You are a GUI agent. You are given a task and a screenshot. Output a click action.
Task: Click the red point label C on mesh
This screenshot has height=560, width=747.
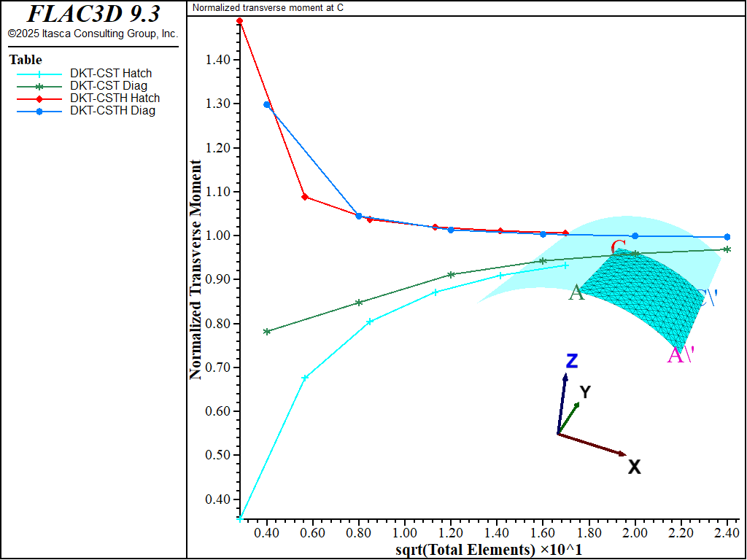pos(617,246)
